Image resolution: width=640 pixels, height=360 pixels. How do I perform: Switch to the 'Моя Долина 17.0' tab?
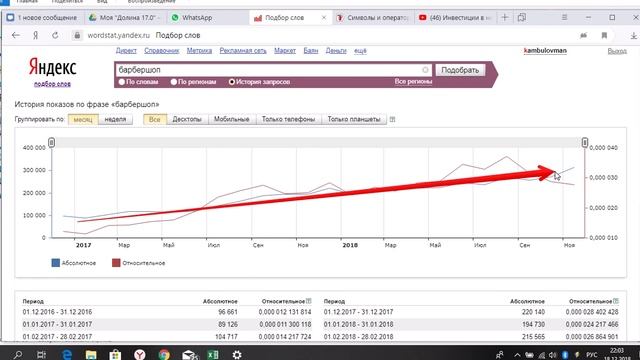pyautogui.click(x=125, y=18)
